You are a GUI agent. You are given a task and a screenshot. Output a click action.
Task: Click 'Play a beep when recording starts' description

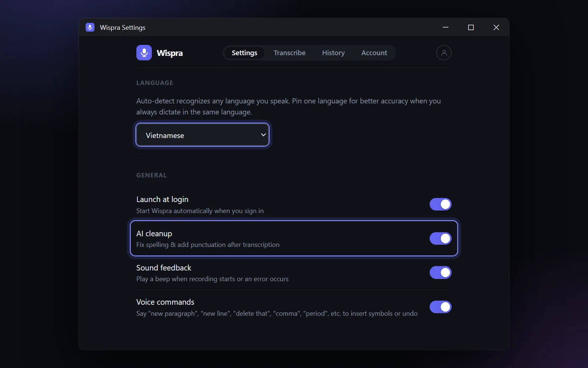coord(212,279)
